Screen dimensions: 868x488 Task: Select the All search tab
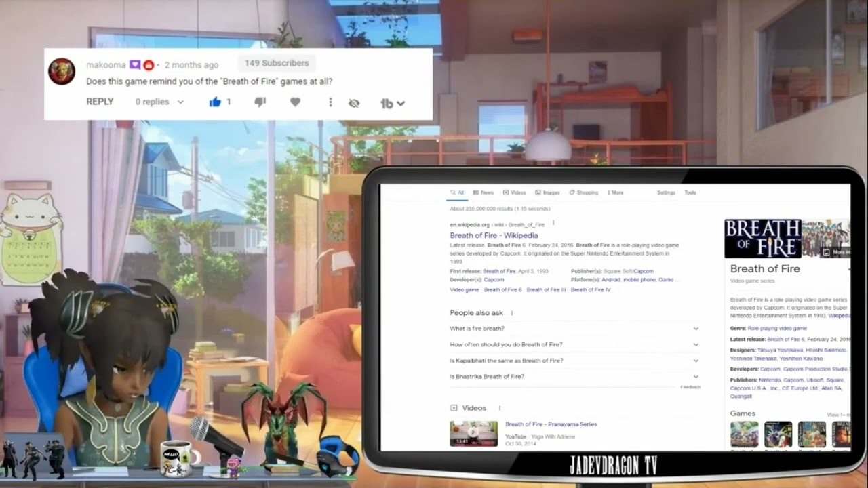[x=457, y=192]
